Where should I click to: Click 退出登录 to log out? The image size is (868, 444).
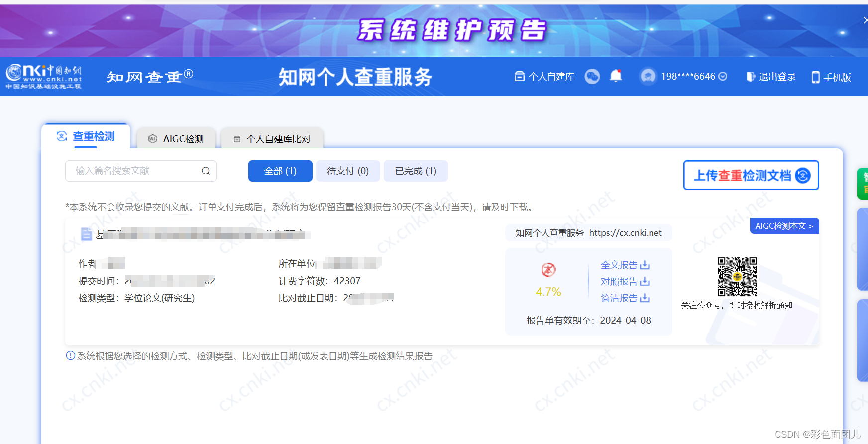click(x=771, y=77)
